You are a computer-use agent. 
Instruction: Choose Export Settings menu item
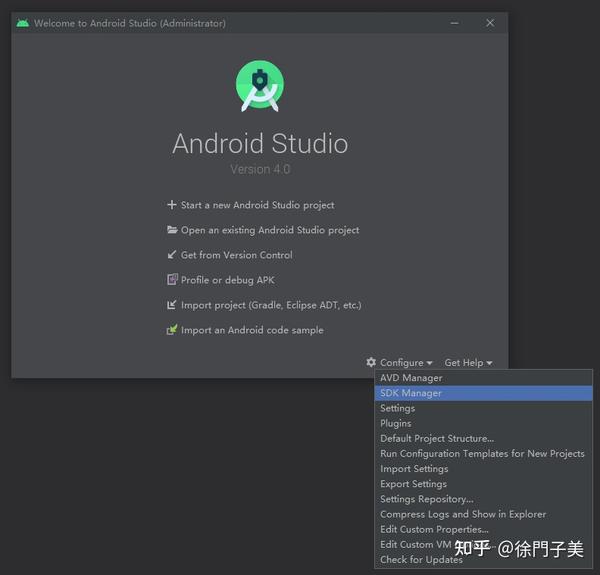(x=484, y=484)
